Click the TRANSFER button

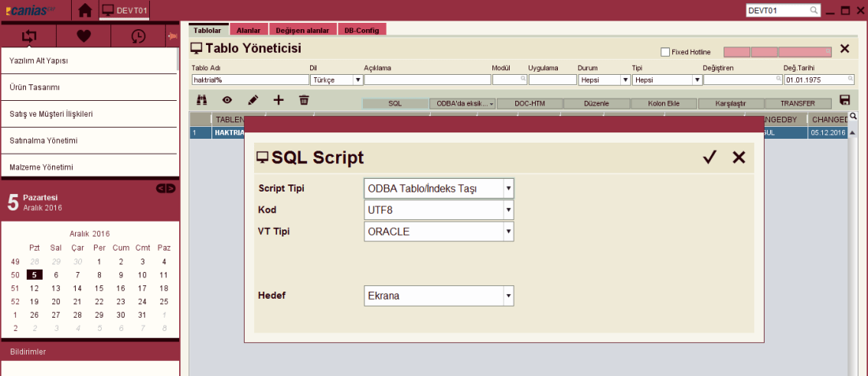[x=798, y=103]
